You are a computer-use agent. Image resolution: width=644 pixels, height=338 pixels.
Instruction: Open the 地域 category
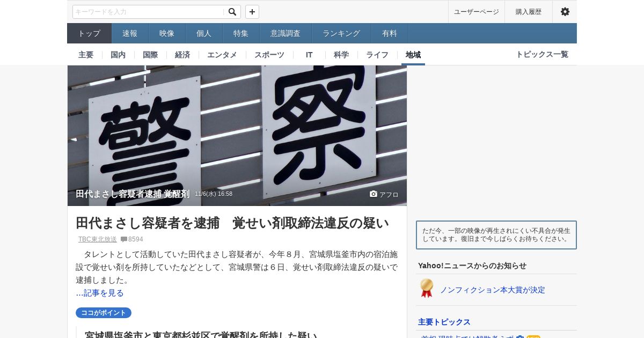click(413, 55)
